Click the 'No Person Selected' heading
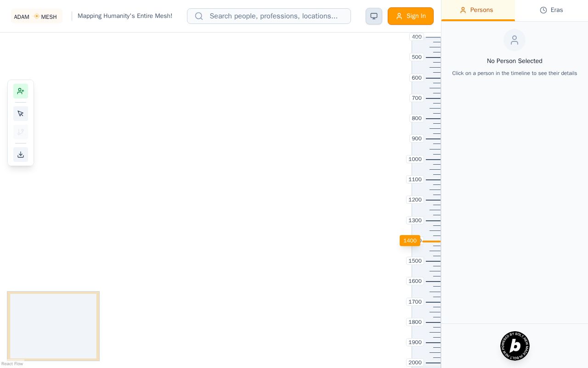Image resolution: width=588 pixels, height=368 pixels. 514,61
